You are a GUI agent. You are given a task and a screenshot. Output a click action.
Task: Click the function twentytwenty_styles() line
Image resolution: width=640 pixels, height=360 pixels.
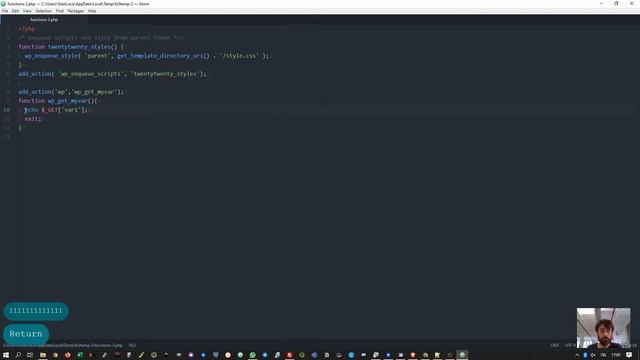71,47
